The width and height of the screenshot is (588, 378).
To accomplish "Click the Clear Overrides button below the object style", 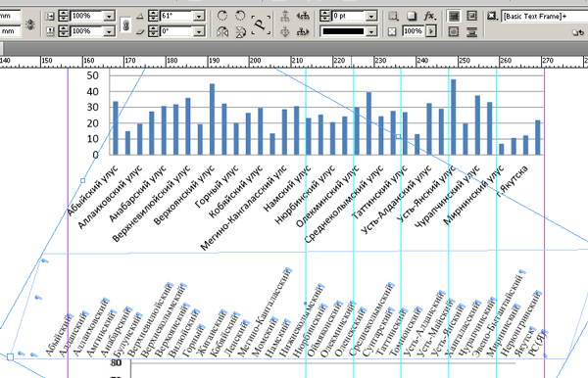I will click(x=578, y=32).
